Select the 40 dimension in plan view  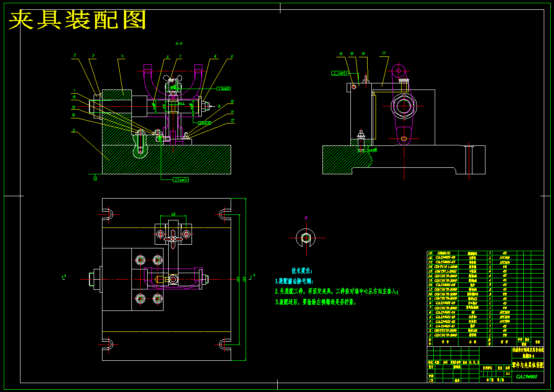coord(173,214)
